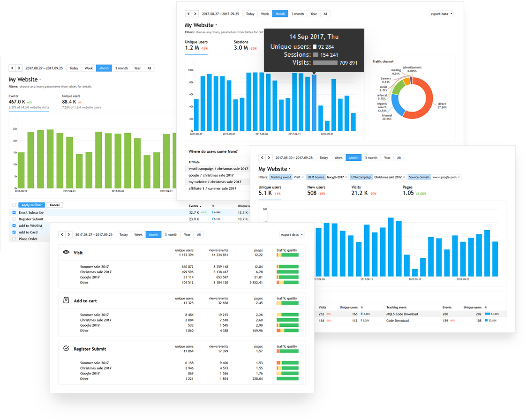This screenshot has width=526, height=420.
Task: Select 3 month tab in filtered window
Action: [x=371, y=157]
